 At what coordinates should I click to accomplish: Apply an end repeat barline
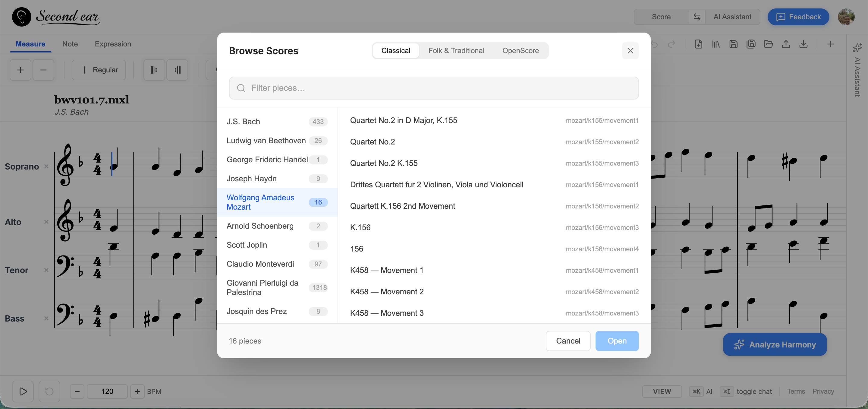point(177,70)
